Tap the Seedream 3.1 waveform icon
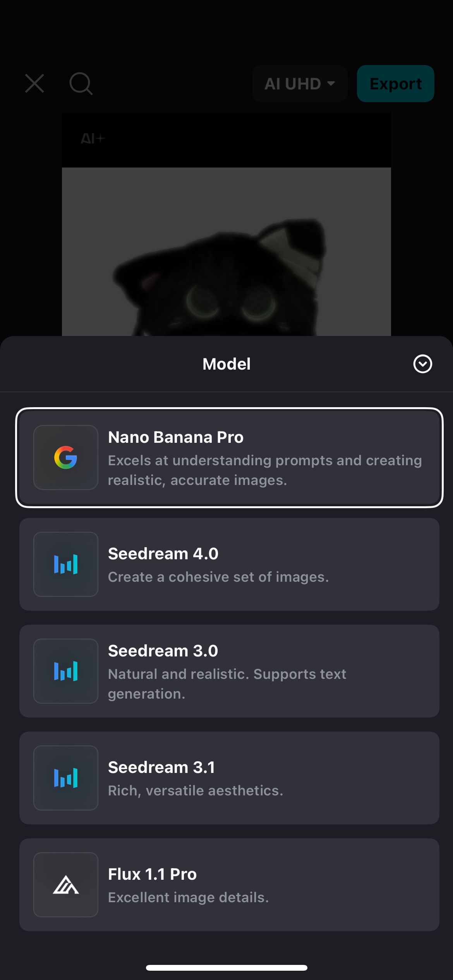453x980 pixels. click(x=65, y=778)
